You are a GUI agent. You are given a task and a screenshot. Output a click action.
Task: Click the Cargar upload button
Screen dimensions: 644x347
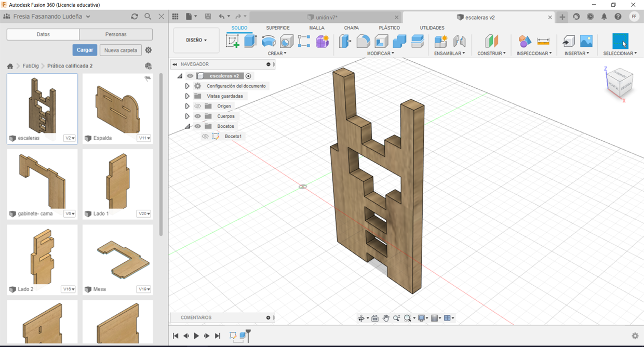click(85, 50)
